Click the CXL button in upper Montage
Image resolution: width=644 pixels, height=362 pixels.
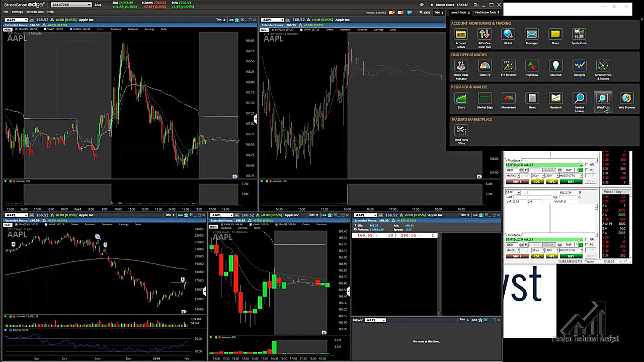pyautogui.click(x=537, y=182)
